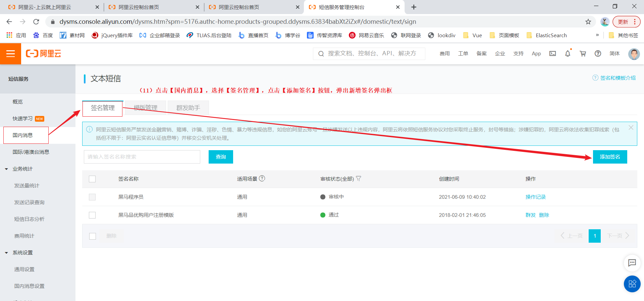Open the 更新 Chrome update menu
644x301 pixels.
click(626, 22)
